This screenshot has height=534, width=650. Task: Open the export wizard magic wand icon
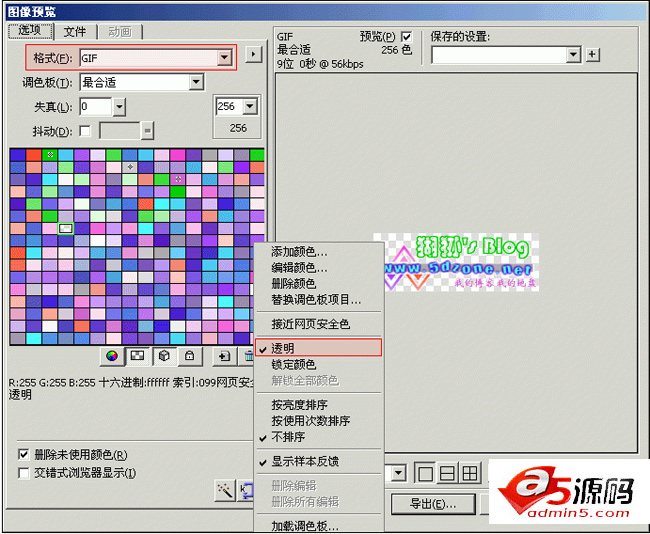pyautogui.click(x=225, y=490)
